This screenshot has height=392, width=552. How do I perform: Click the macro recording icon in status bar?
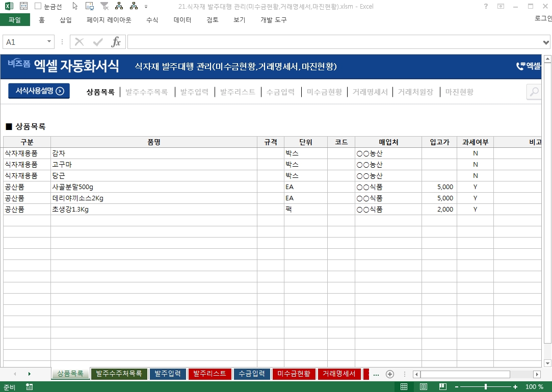[x=30, y=387]
